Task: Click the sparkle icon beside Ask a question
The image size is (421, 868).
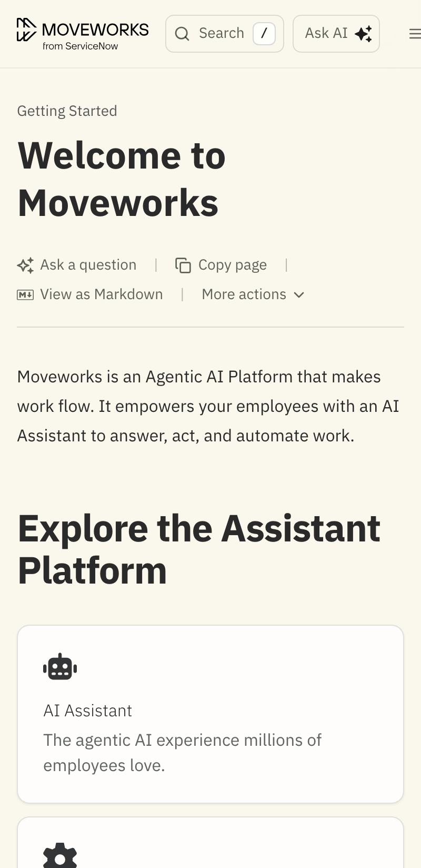Action: coord(25,265)
